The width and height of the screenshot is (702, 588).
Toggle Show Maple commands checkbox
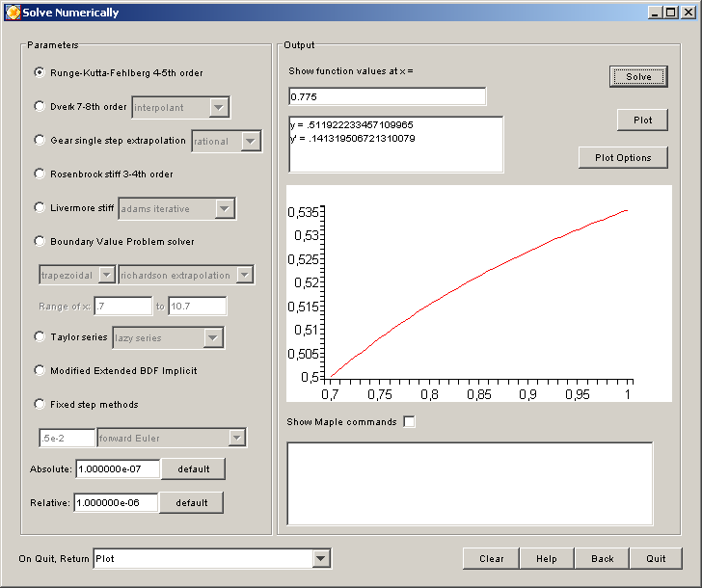pos(409,422)
